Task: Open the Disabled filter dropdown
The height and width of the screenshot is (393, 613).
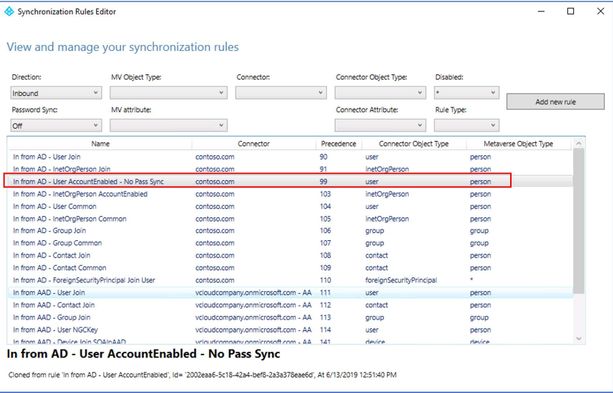Action: pyautogui.click(x=466, y=93)
